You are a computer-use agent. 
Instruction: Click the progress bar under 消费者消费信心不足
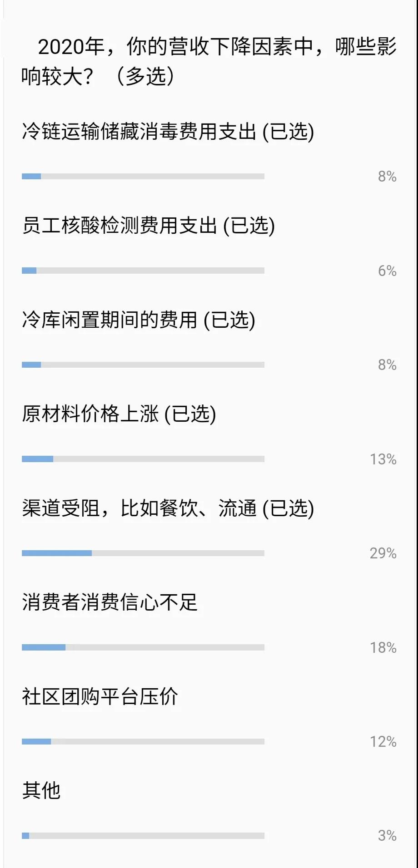[143, 647]
